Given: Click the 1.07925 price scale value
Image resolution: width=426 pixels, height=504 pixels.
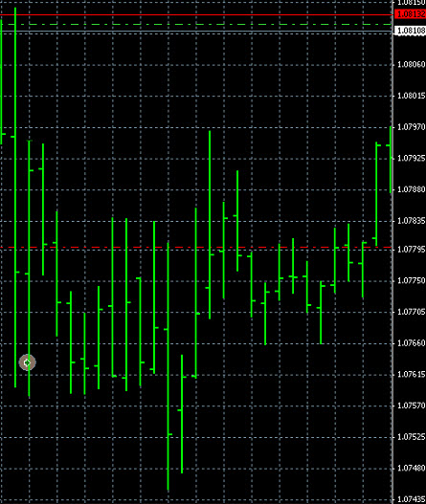Looking at the screenshot, I should point(412,158).
